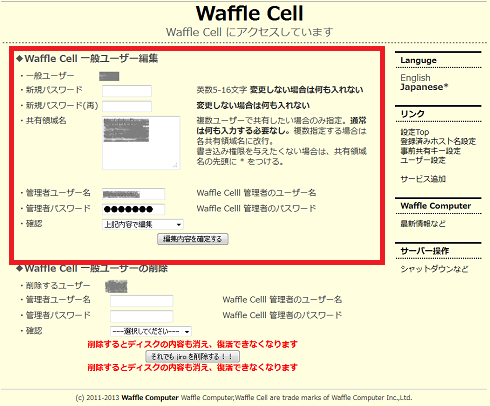This screenshot has width=490, height=406.
Task: Click the Waffle Computer sidebar heading
Action: tap(436, 206)
